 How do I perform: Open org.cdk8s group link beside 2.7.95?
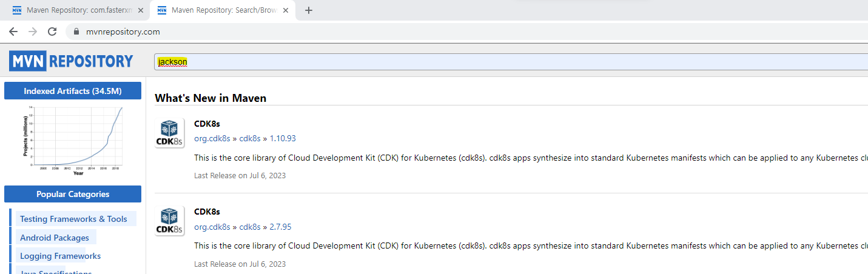tap(212, 227)
